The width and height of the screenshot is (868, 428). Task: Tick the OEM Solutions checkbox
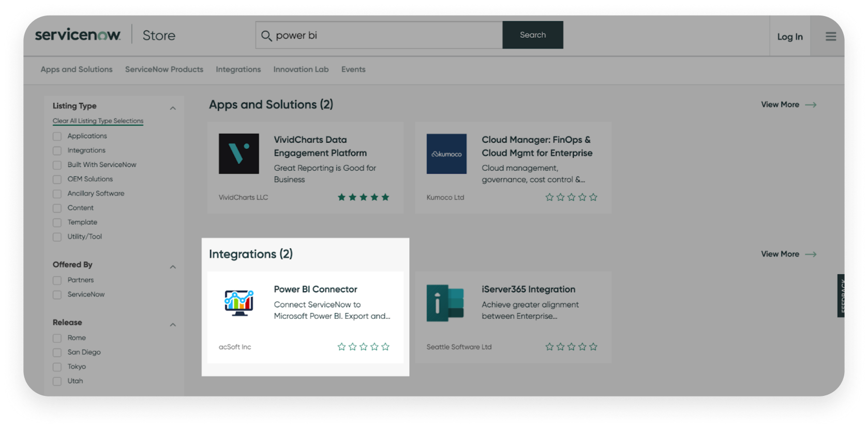click(57, 180)
